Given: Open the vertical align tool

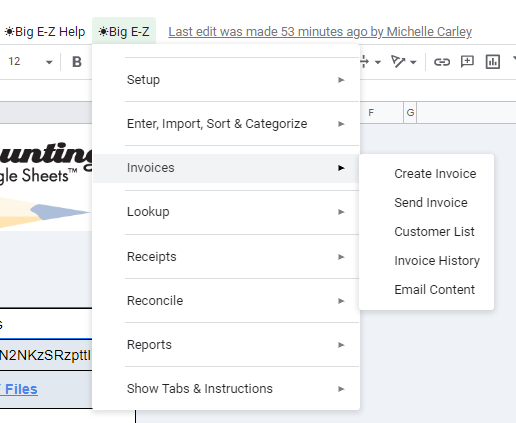Looking at the screenshot, I should (365, 62).
